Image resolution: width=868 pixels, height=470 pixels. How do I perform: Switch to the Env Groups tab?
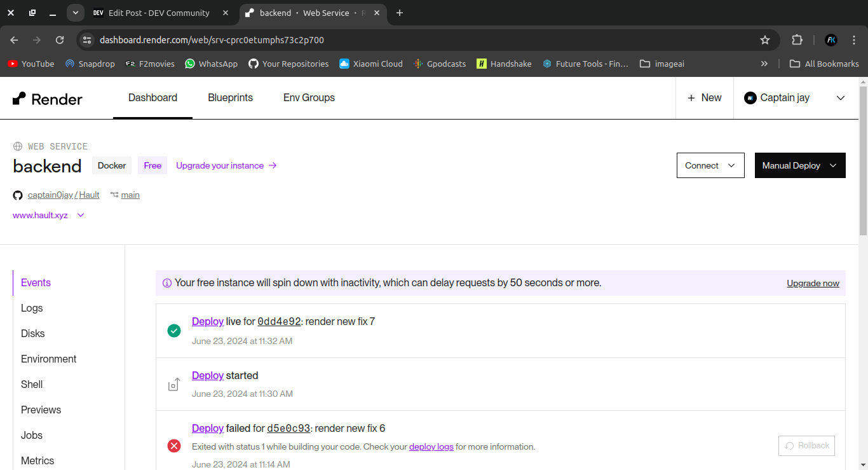click(309, 98)
